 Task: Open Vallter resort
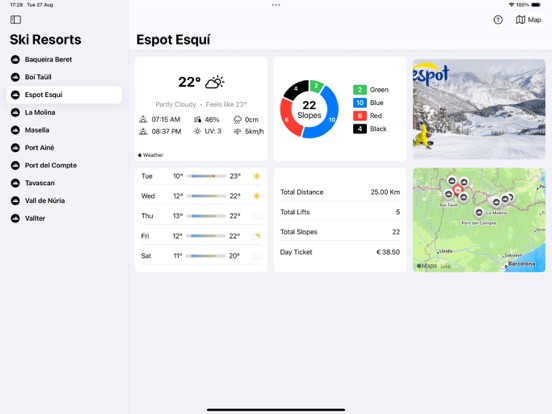(64, 218)
